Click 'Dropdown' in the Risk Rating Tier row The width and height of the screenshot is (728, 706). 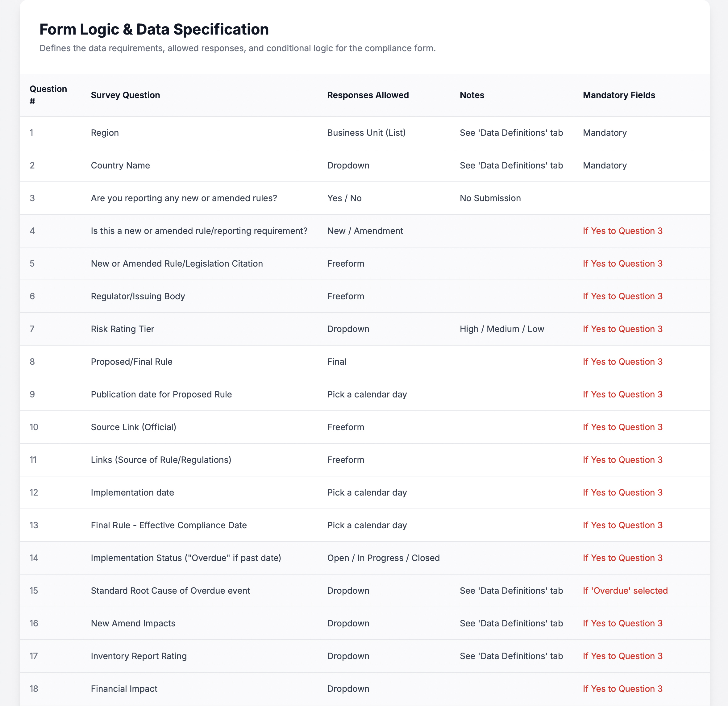tap(348, 329)
